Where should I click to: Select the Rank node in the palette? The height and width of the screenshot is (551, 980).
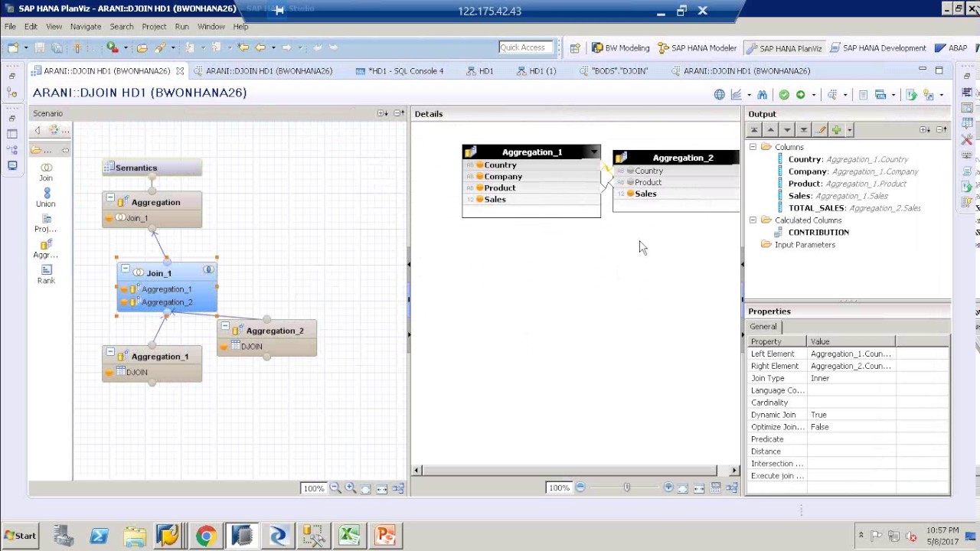(46, 275)
